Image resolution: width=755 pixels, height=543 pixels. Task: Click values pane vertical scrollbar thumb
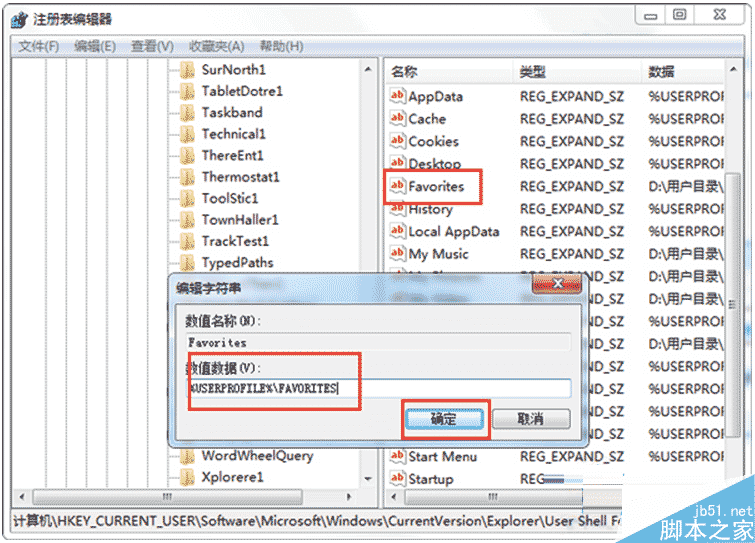733,305
